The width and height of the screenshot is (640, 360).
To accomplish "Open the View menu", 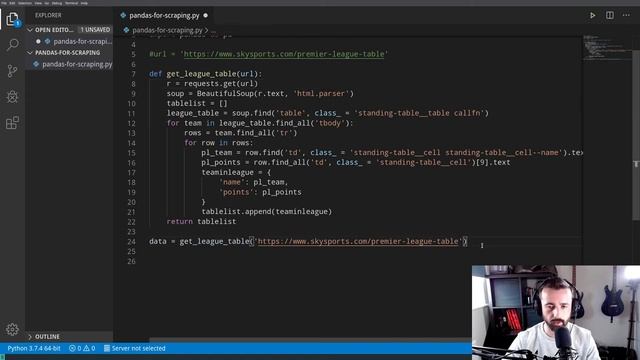I will click(38, 3).
